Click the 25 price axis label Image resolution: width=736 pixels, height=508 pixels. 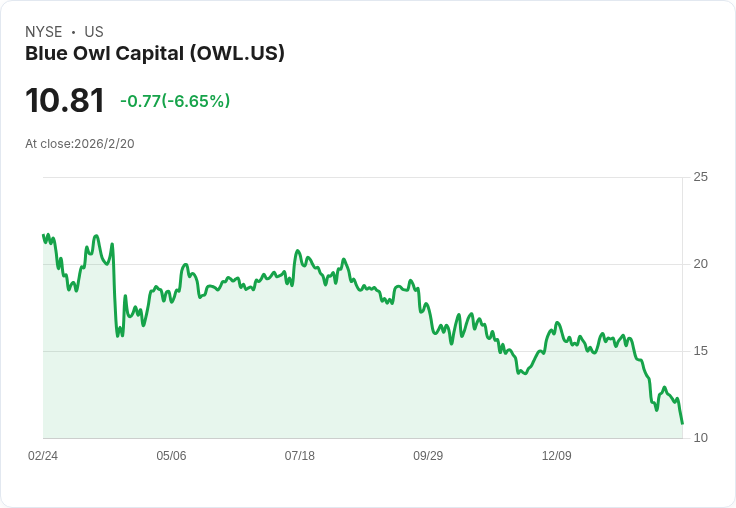point(700,177)
